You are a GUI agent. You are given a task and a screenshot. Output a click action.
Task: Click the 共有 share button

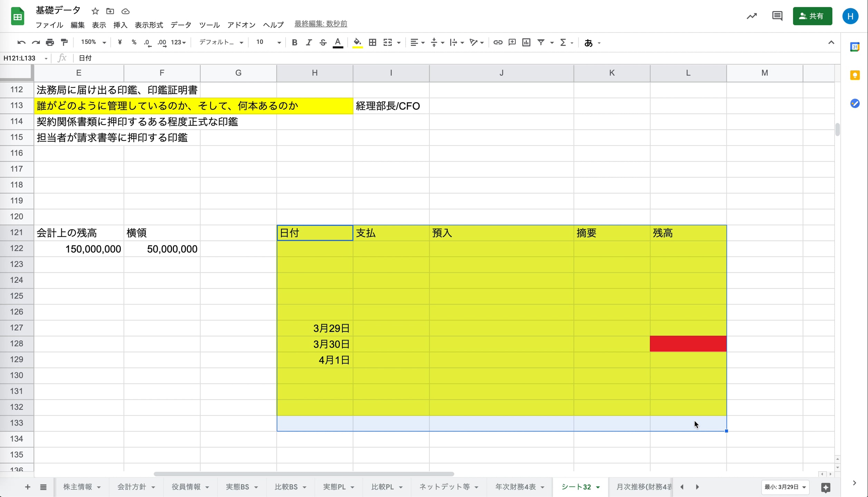pos(812,16)
